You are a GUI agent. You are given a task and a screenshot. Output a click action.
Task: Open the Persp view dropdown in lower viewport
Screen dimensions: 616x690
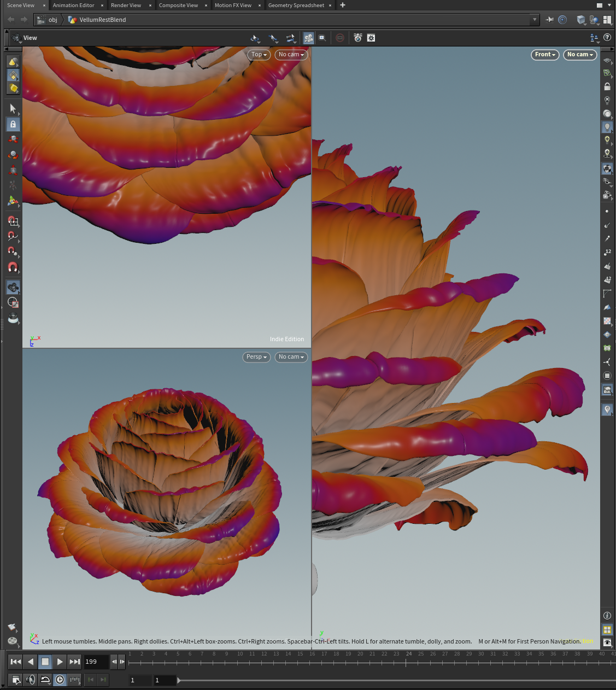256,356
